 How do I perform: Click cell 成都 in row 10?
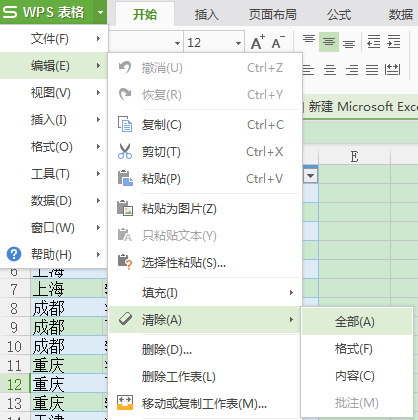[x=68, y=346]
